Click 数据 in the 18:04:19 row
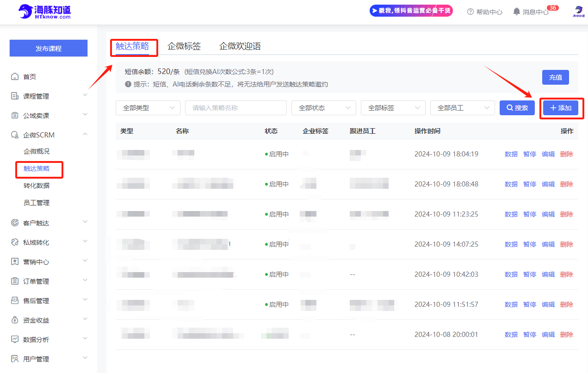Screen dimensions: 588x373 pyautogui.click(x=511, y=154)
